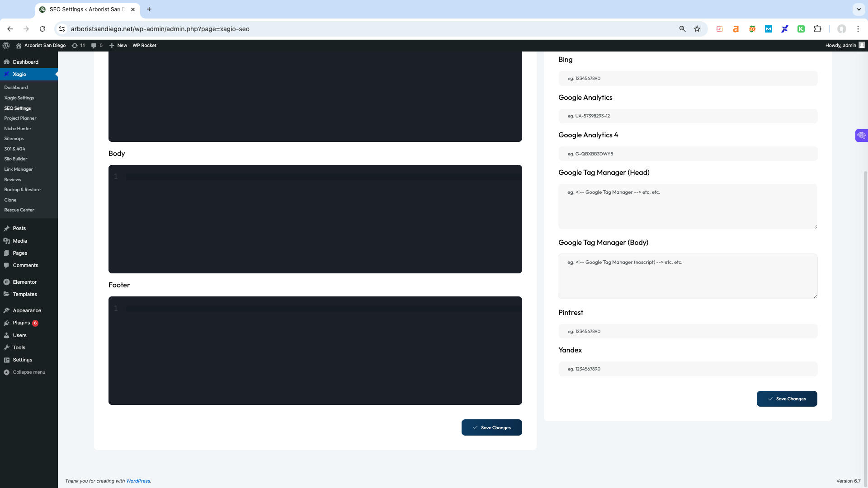Click the admin avatar in admin bar
The height and width of the screenshot is (488, 868).
tap(862, 45)
